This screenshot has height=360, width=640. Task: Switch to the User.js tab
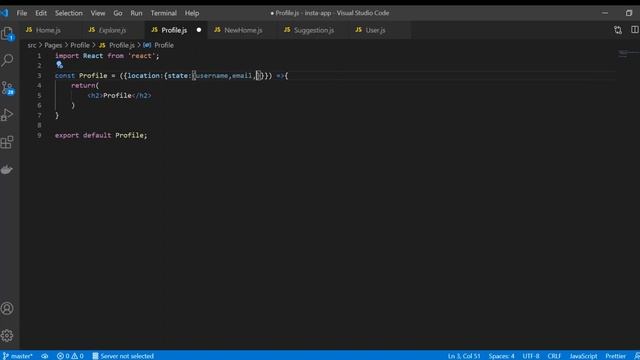pos(375,30)
